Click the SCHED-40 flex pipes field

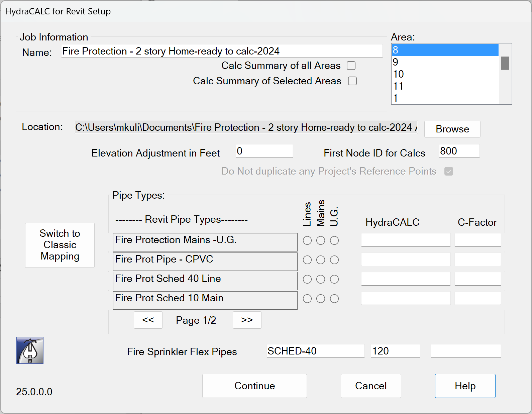pos(316,351)
